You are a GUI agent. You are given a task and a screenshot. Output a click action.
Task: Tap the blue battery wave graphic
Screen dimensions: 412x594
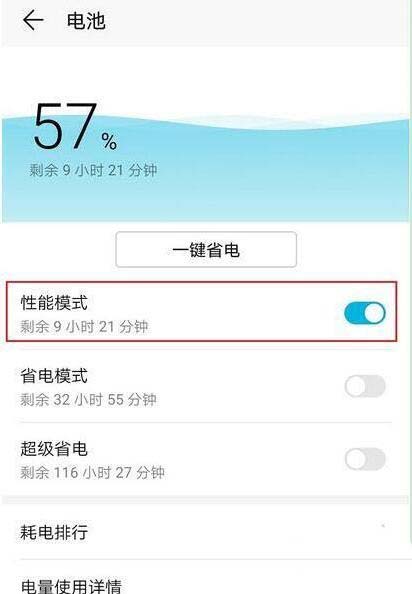click(206, 169)
